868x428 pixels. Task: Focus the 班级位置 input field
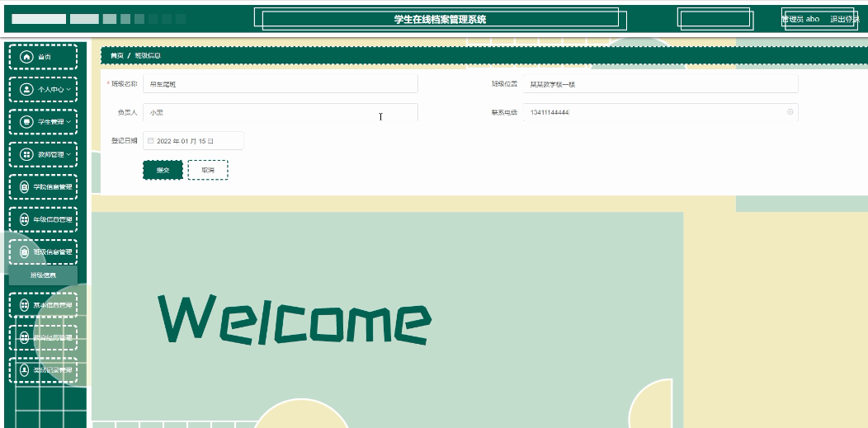click(x=660, y=84)
